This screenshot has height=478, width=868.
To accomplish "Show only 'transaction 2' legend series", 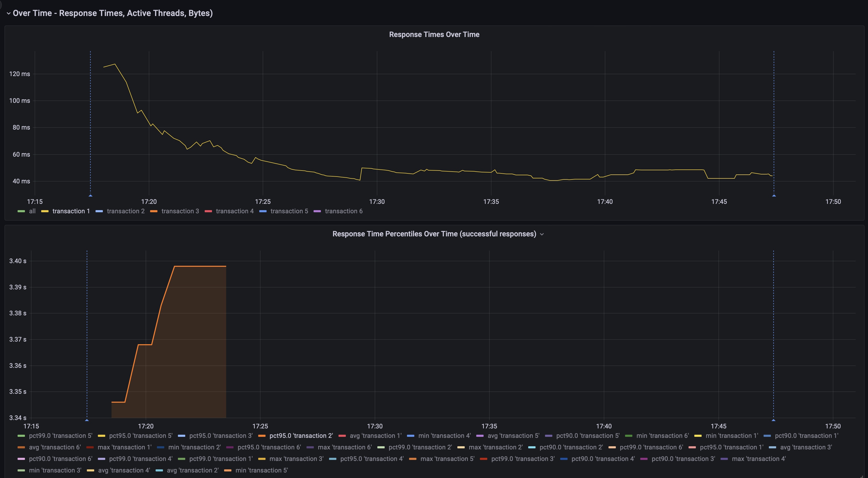I will point(125,211).
